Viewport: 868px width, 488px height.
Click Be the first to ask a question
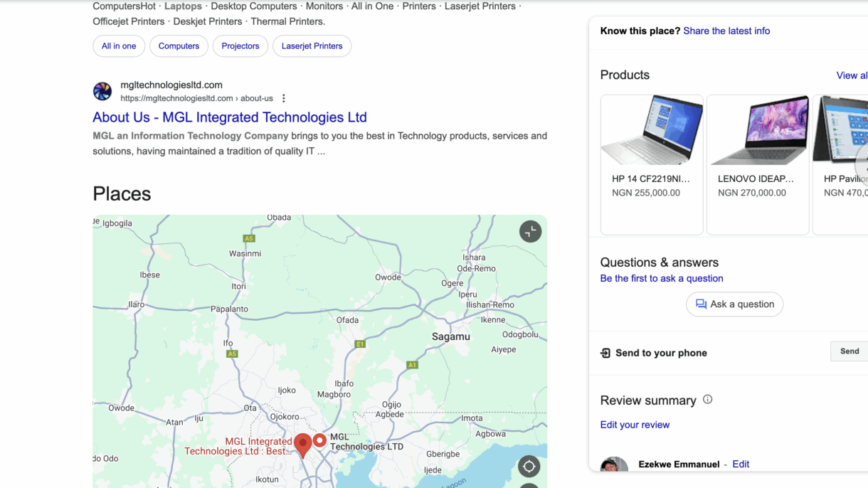[662, 279]
